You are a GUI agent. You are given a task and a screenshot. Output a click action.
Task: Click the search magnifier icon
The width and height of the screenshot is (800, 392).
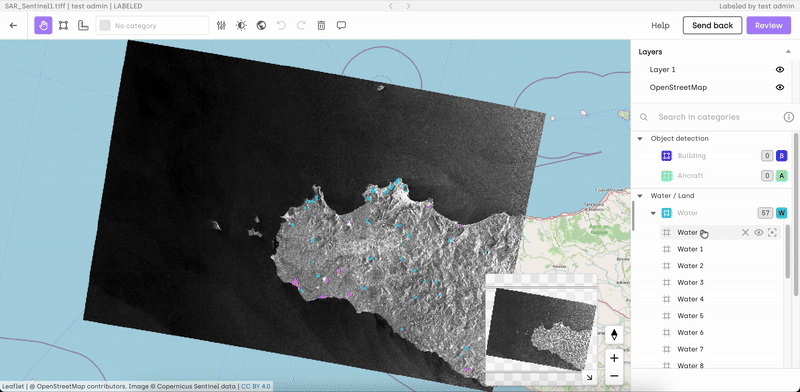[644, 117]
